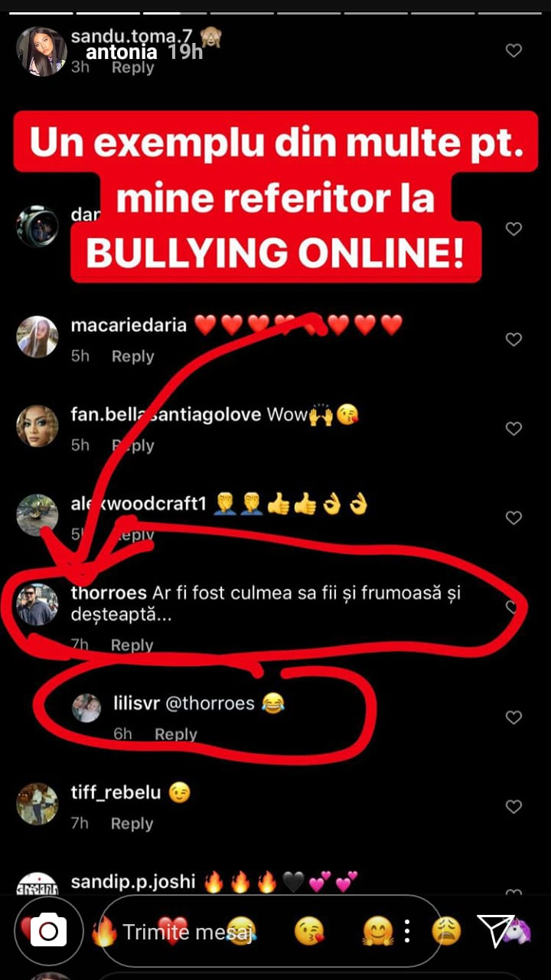Open the three-dot more options menu
The image size is (551, 980).
point(407,931)
